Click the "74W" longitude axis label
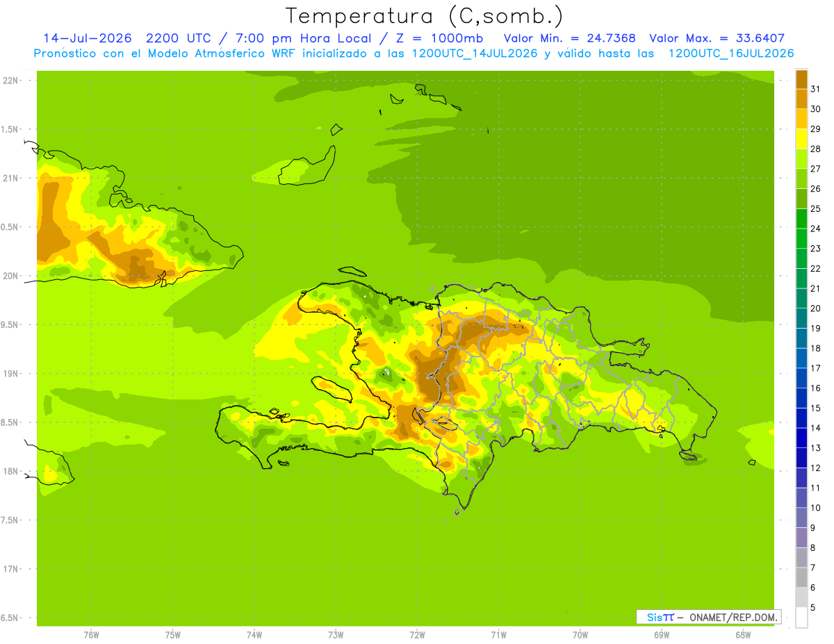Screen dimensions: 834x644 click(254, 634)
